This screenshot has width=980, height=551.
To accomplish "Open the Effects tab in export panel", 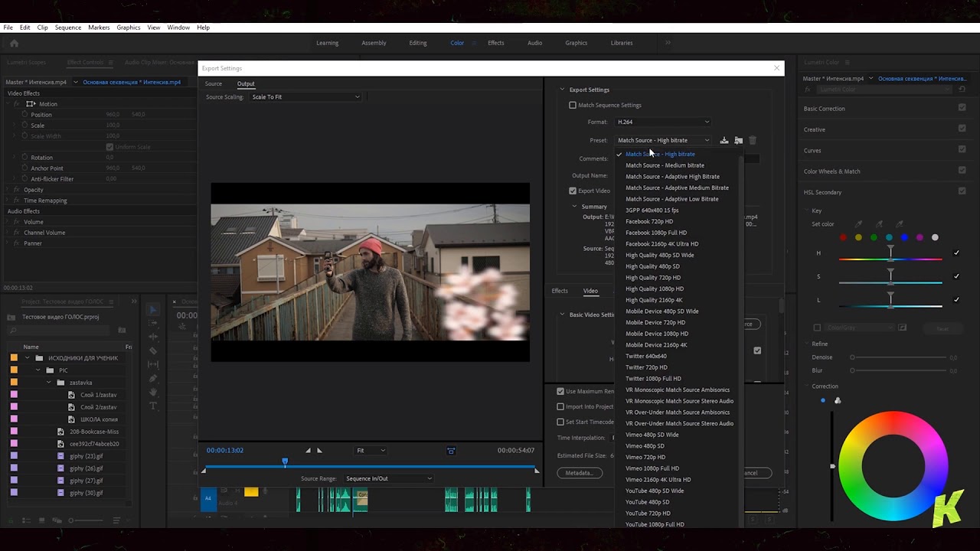I will click(x=560, y=291).
